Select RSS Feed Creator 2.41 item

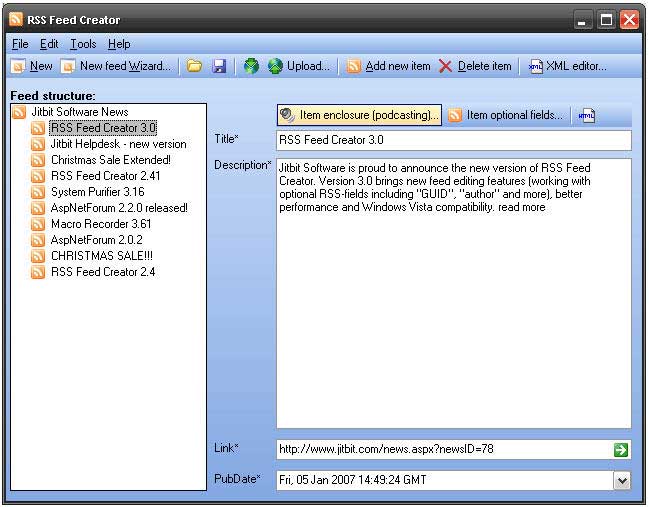tap(106, 176)
